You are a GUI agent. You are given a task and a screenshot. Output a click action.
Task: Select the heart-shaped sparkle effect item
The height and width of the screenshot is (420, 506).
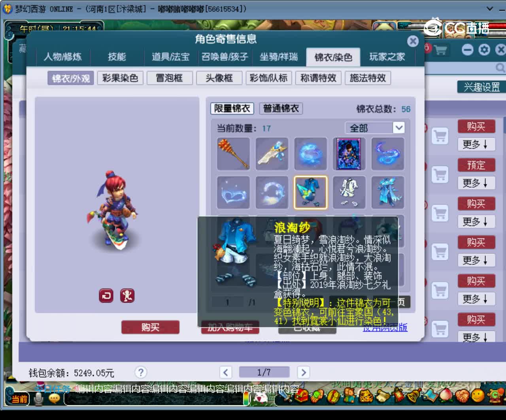tap(233, 193)
